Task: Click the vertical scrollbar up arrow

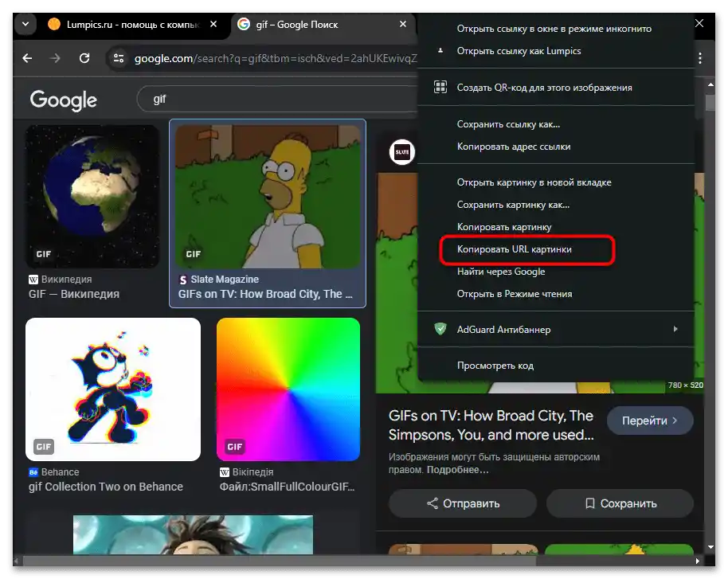Action: pyautogui.click(x=710, y=84)
